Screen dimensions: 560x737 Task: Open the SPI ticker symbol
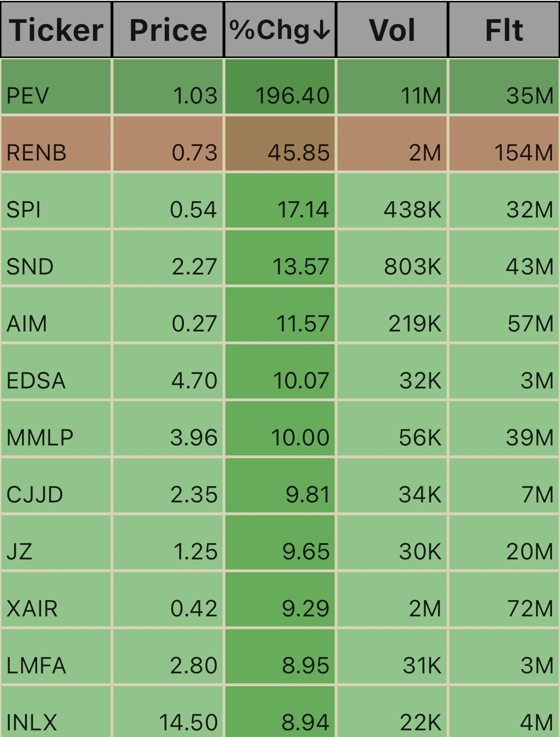click(x=24, y=209)
